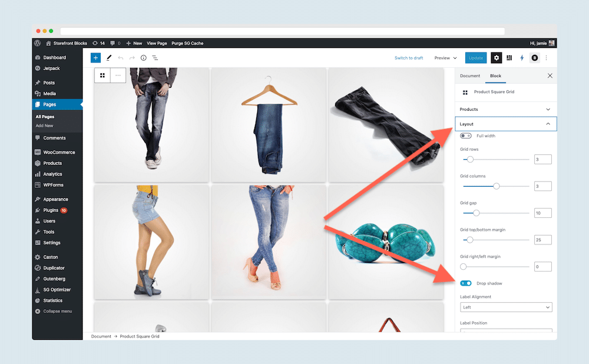The image size is (589, 364).
Task: Switch to the Document tab
Action: pos(470,76)
